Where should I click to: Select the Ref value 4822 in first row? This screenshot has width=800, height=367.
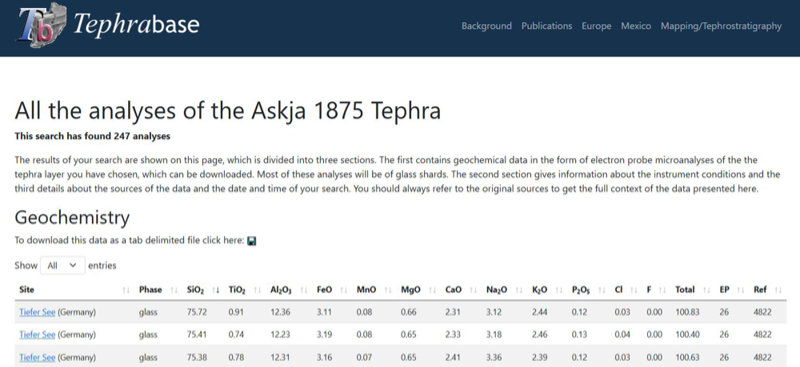(x=762, y=312)
